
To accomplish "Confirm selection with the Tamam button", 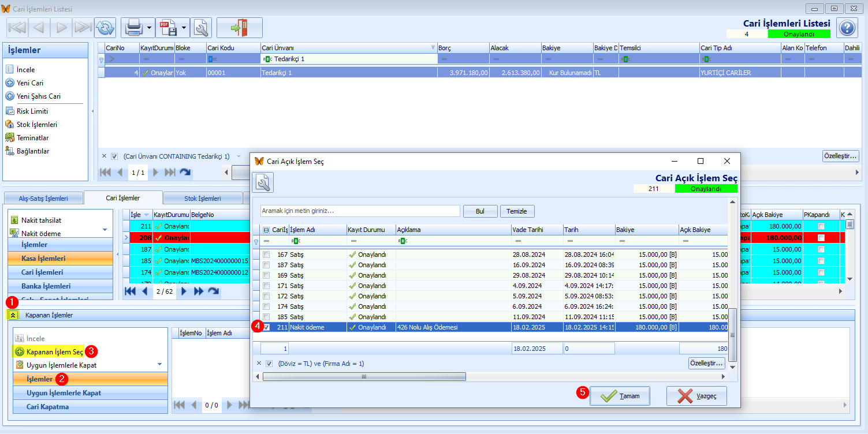I will (x=620, y=396).
